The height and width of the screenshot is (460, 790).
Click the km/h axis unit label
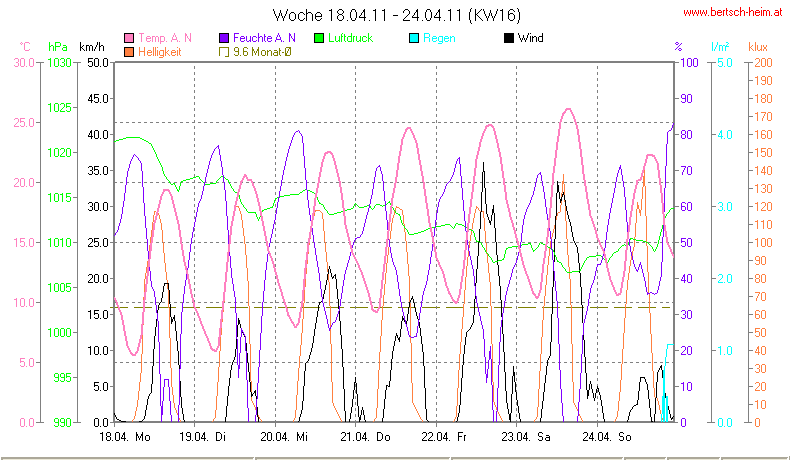92,47
